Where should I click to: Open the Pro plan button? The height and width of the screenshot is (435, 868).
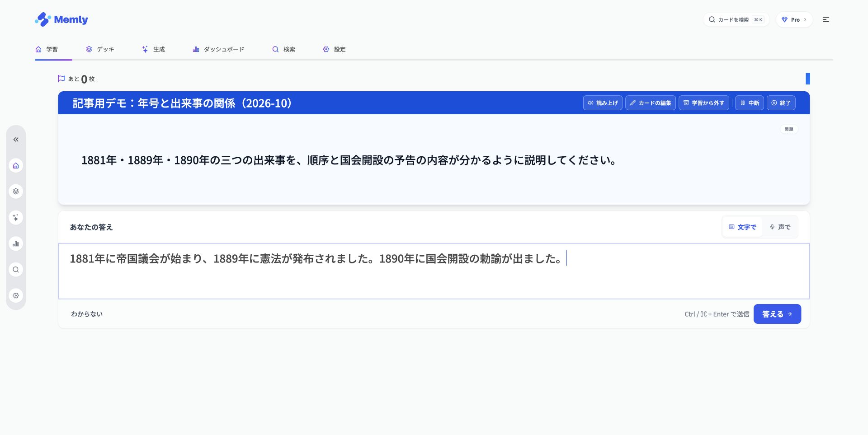pos(794,19)
